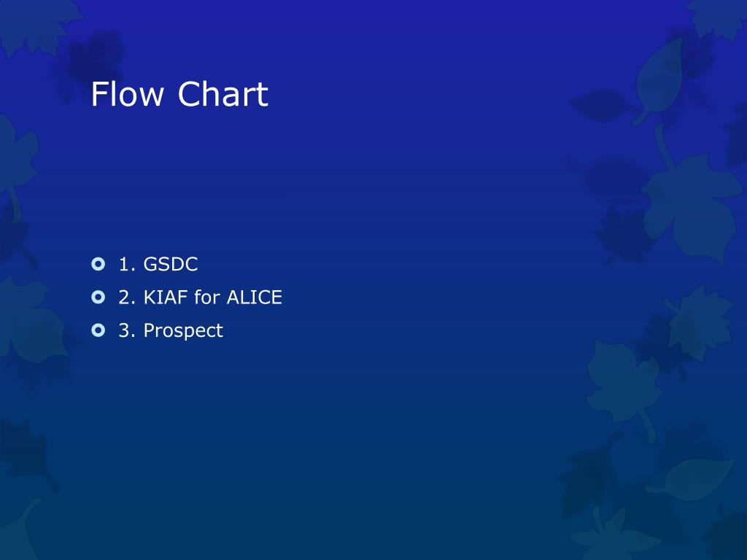Image resolution: width=747 pixels, height=560 pixels.
Task: Select the Prospect text in the third bullet
Action: coord(183,331)
